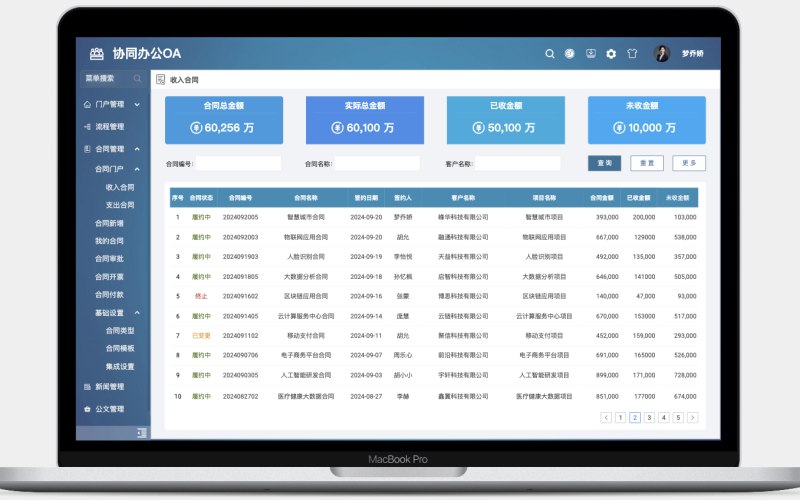Click the 签约日期 column header
Screen dimensions: 800x500
(366, 198)
